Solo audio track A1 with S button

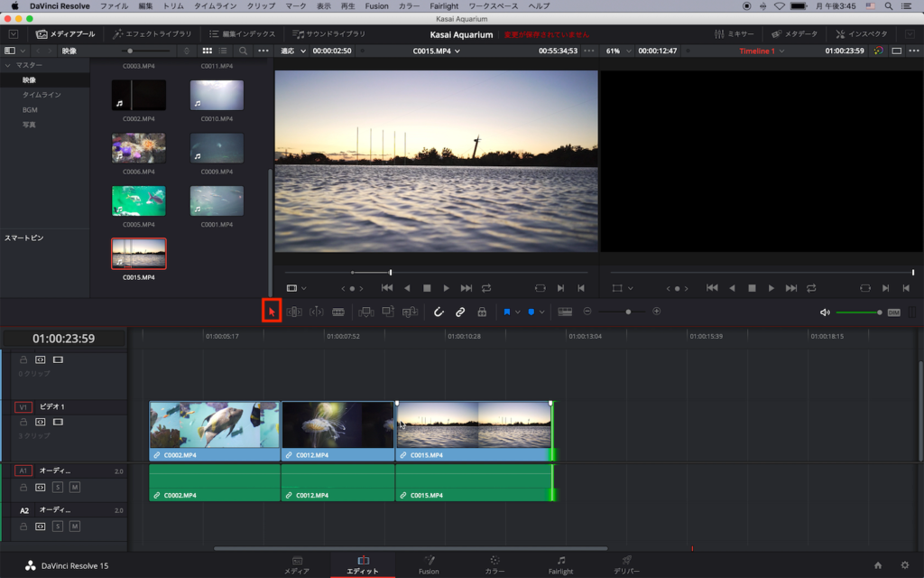tap(58, 488)
